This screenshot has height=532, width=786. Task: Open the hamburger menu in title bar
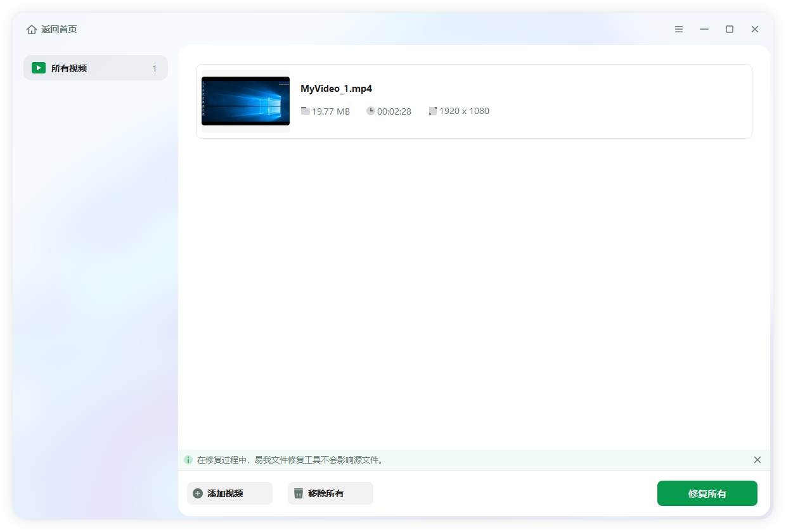[x=679, y=29]
